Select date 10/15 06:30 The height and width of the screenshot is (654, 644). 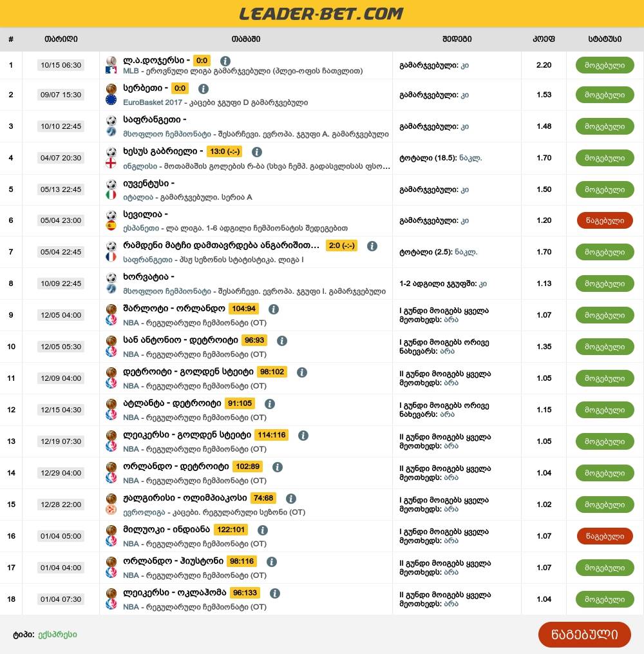click(61, 65)
